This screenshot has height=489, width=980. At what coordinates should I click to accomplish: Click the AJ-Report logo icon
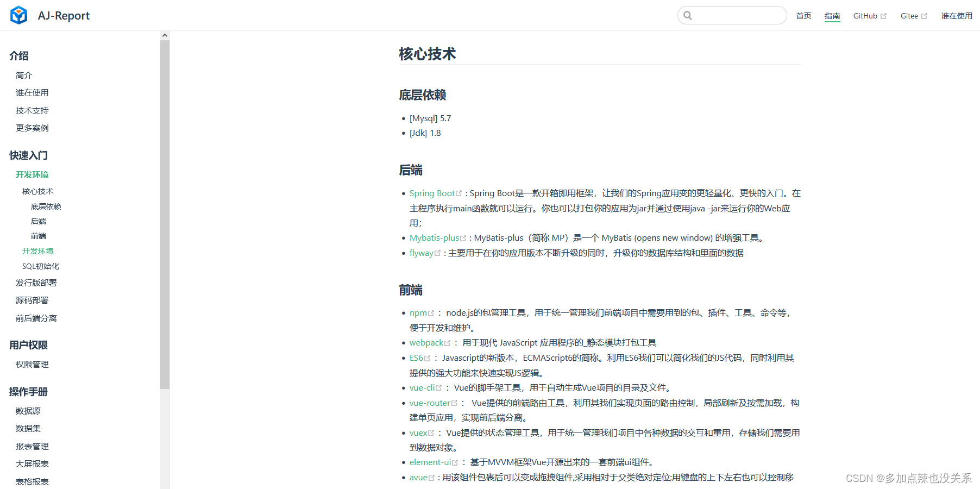point(19,15)
